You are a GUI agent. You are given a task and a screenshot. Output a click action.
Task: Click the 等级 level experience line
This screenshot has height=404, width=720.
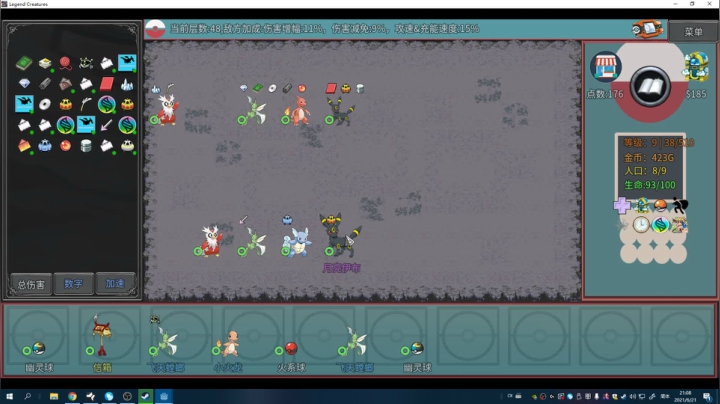point(658,143)
